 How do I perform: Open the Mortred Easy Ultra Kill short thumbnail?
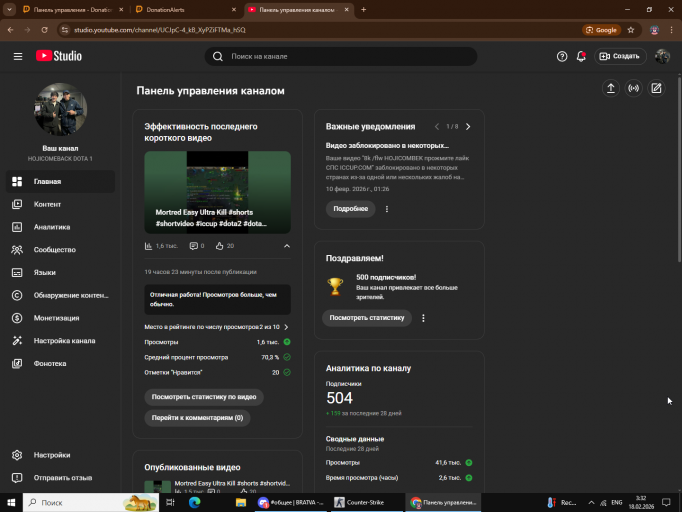pyautogui.click(x=217, y=192)
